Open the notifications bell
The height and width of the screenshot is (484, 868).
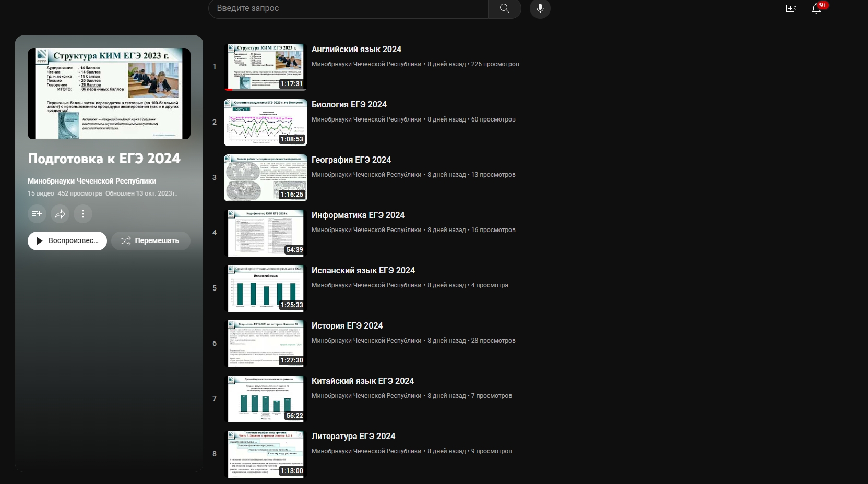(x=816, y=8)
